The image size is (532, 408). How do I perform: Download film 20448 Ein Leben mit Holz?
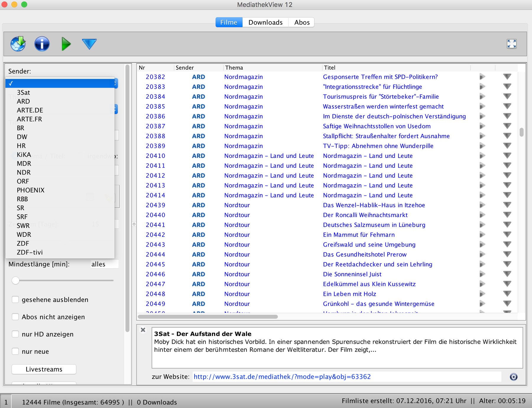pyautogui.click(x=507, y=294)
